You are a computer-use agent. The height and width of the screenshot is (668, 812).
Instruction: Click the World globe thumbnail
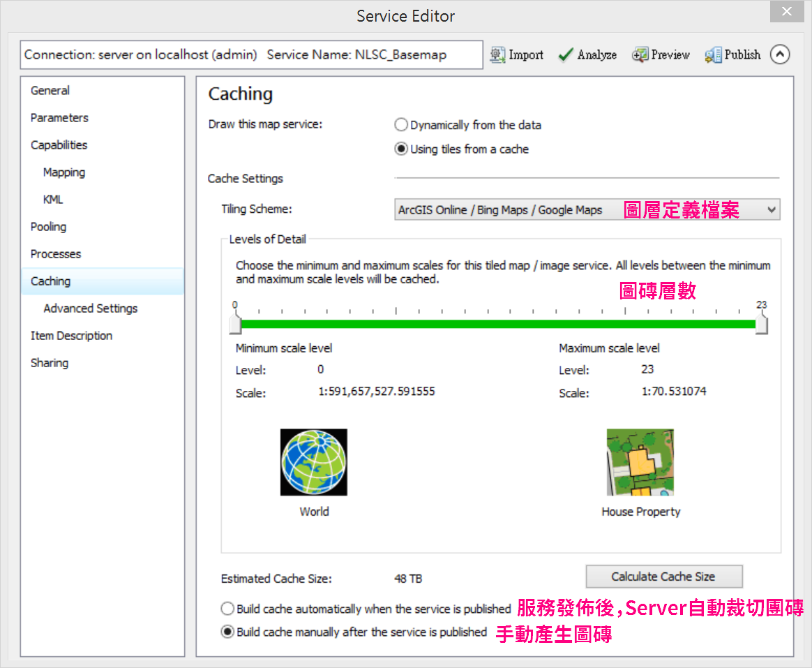314,462
